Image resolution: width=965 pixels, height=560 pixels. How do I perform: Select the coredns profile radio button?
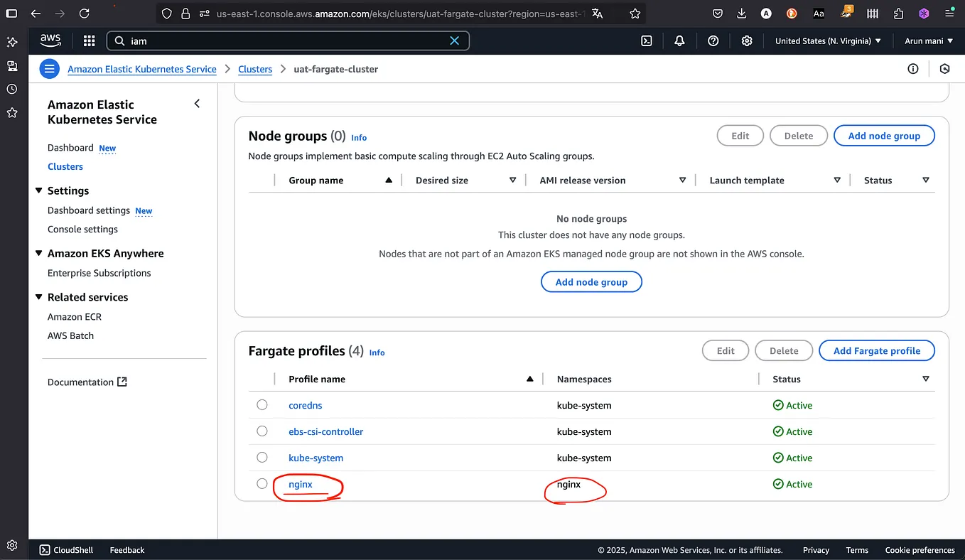tap(262, 405)
